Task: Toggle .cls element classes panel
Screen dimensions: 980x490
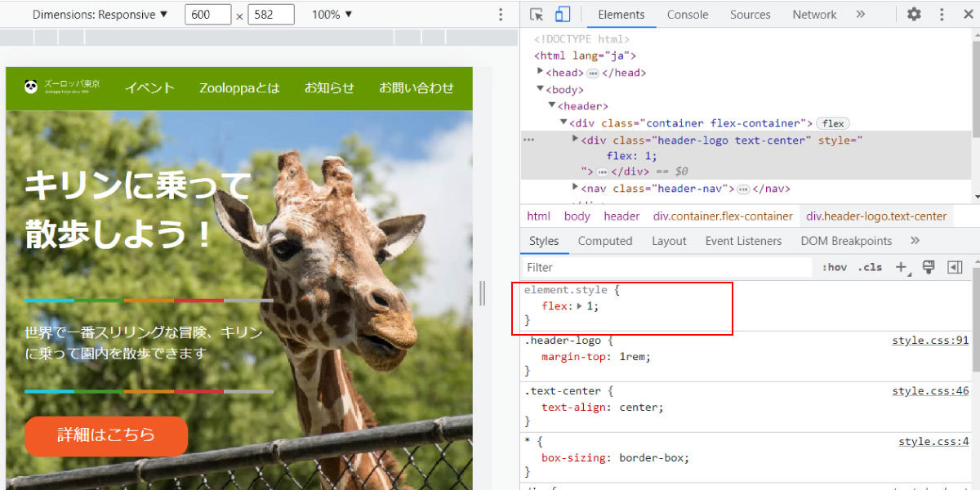Action: tap(871, 267)
